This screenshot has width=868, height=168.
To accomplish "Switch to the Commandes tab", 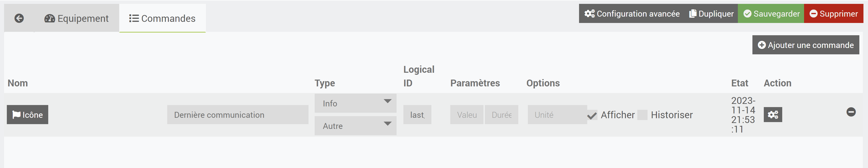I will coord(162,18).
